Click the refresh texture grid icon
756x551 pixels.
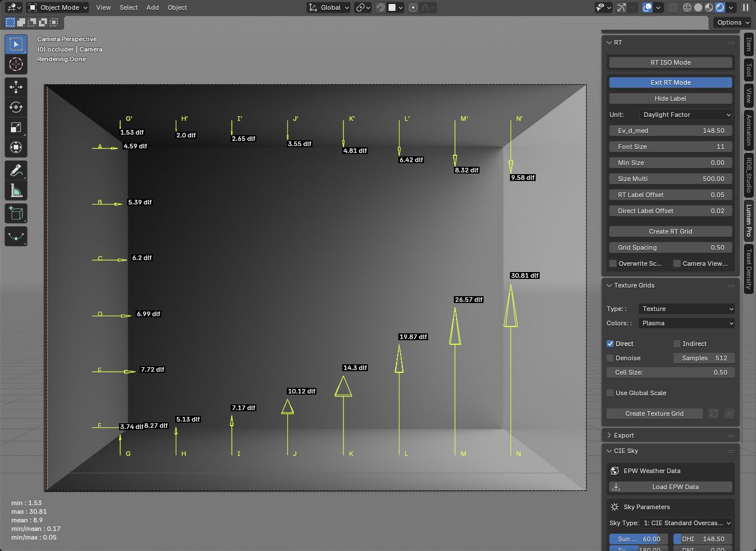pyautogui.click(x=714, y=414)
